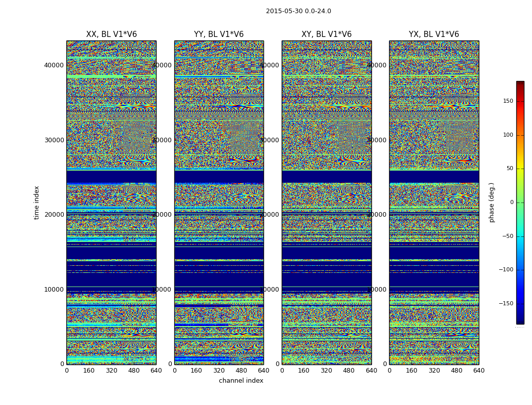Click the 'channel index' x-axis label

point(241,381)
